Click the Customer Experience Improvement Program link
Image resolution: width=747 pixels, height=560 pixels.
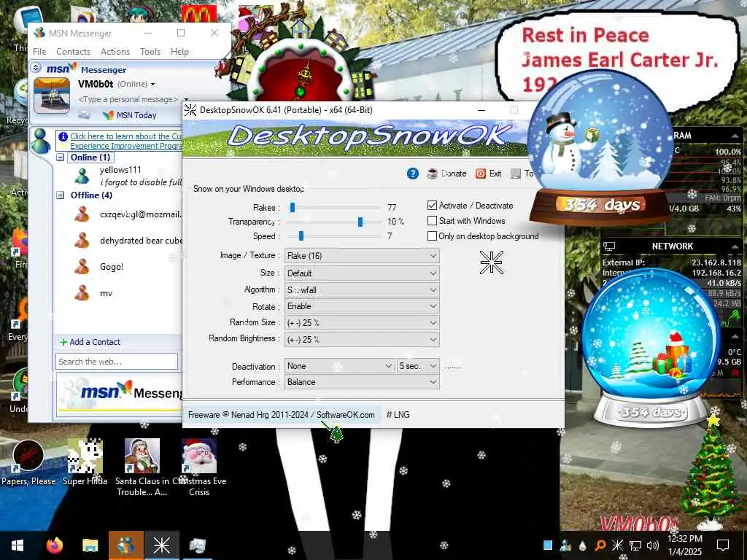(x=125, y=141)
